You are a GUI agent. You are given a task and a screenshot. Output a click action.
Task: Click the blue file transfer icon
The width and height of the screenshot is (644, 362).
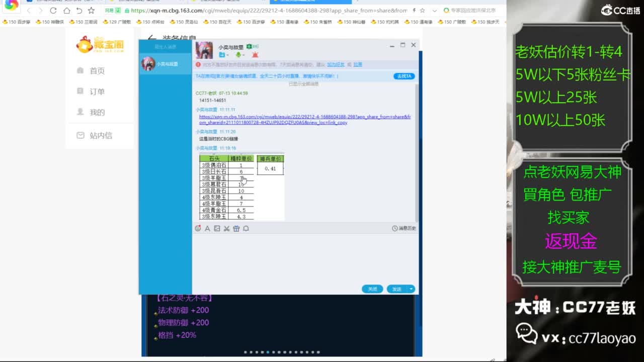(x=221, y=55)
